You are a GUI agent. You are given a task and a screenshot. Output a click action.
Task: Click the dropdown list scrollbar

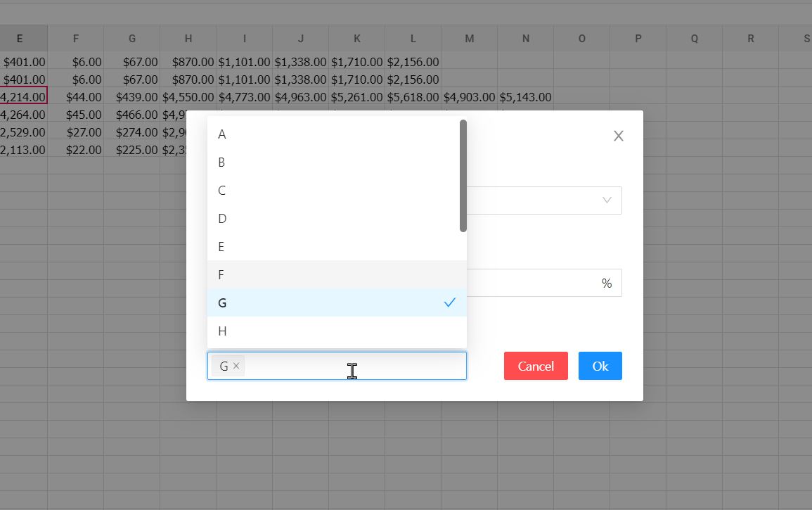[462, 176]
